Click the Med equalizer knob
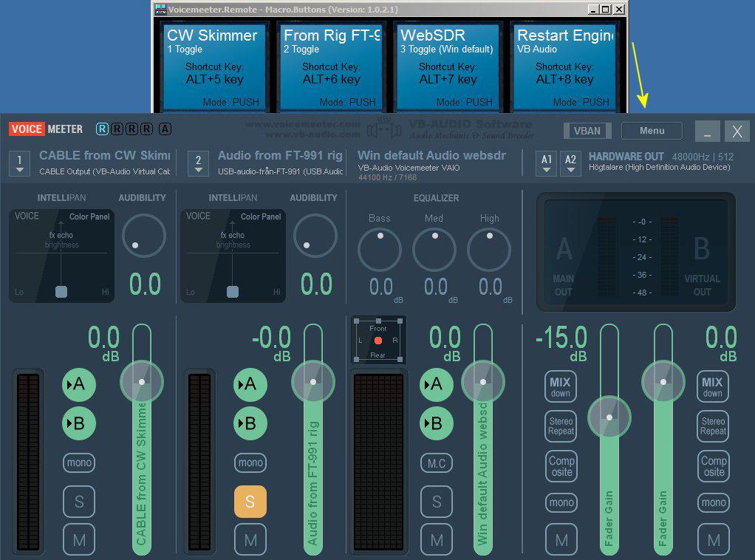 pos(434,250)
